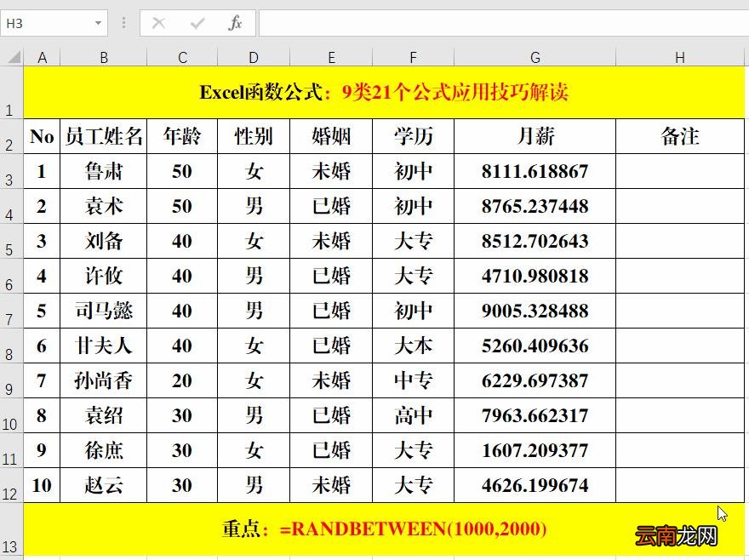The height and width of the screenshot is (560, 749).
Task: Click salary cell 8765.237448
Action: pos(535,206)
